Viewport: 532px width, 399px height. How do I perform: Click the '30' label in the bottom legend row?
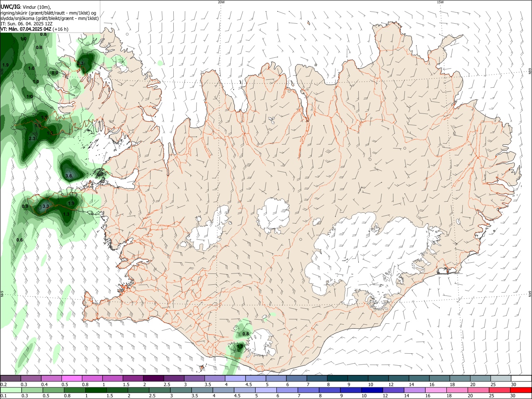513,396
